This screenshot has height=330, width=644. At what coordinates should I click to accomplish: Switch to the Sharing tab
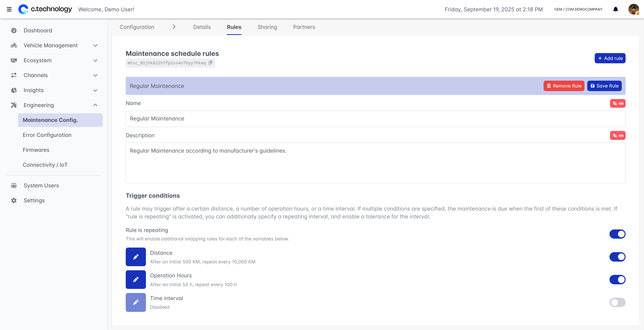[x=267, y=27]
